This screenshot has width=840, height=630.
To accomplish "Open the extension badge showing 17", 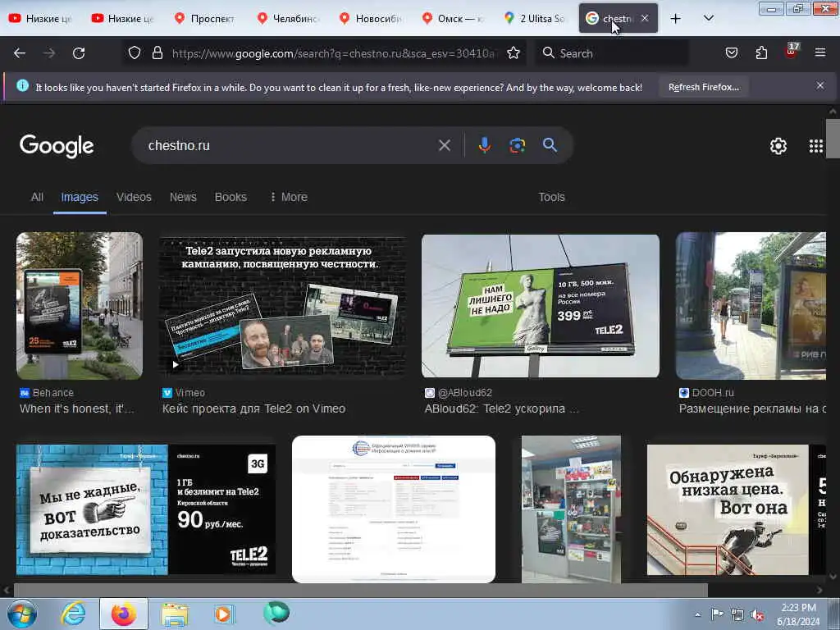I will tap(792, 51).
